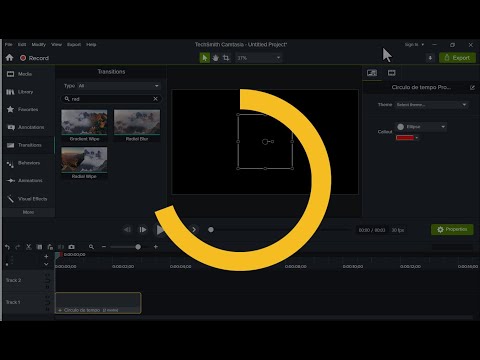The image size is (480, 360).
Task: Toggle the Properties panel button
Action: pos(452,230)
